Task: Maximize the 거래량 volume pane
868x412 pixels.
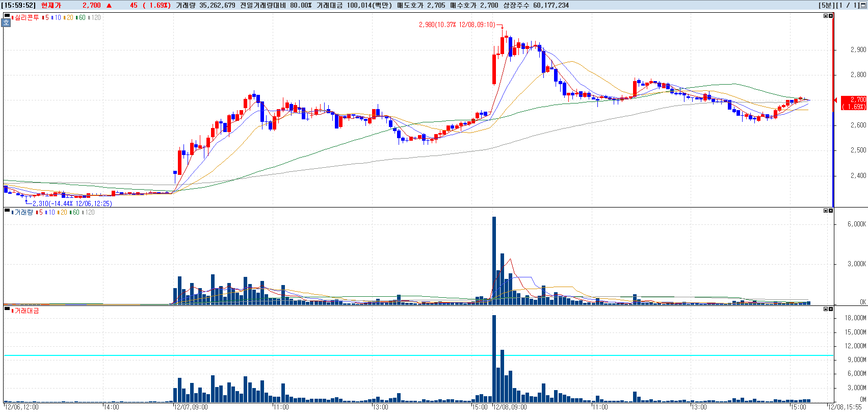Action: [x=826, y=211]
